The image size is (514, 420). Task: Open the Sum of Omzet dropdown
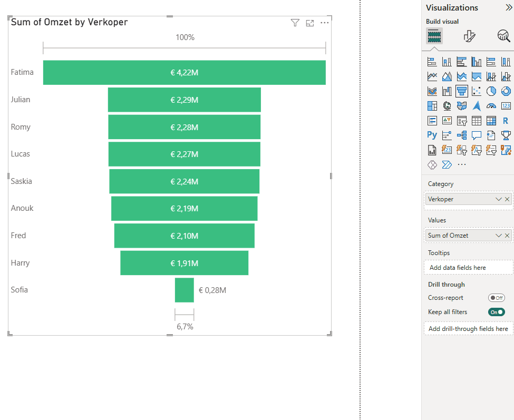[x=498, y=235]
